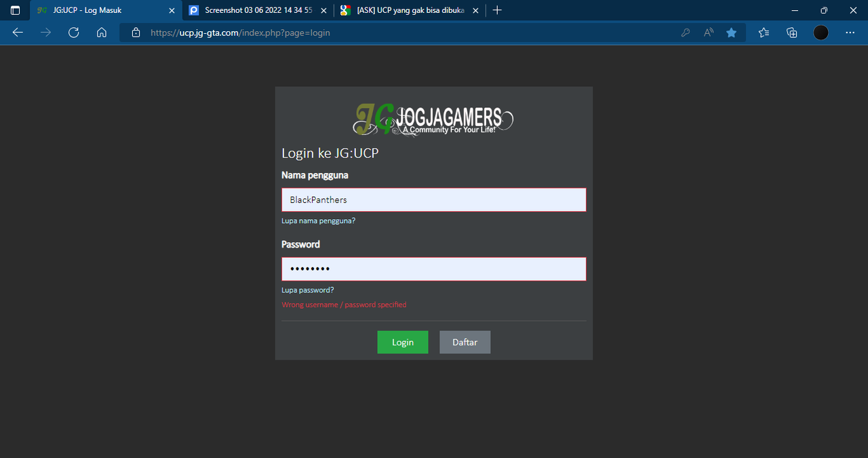Go to browser home page

(102, 32)
